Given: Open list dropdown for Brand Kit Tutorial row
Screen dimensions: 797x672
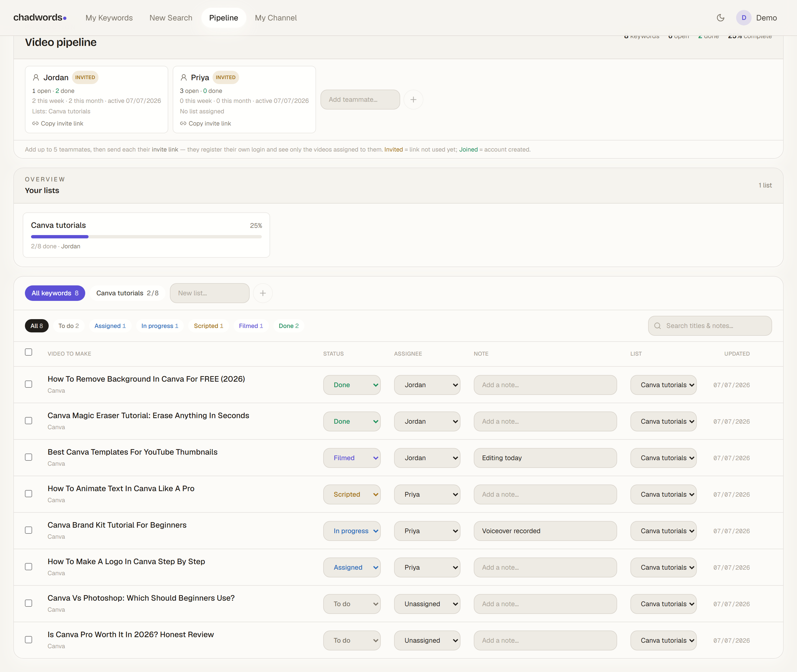Looking at the screenshot, I should [663, 531].
